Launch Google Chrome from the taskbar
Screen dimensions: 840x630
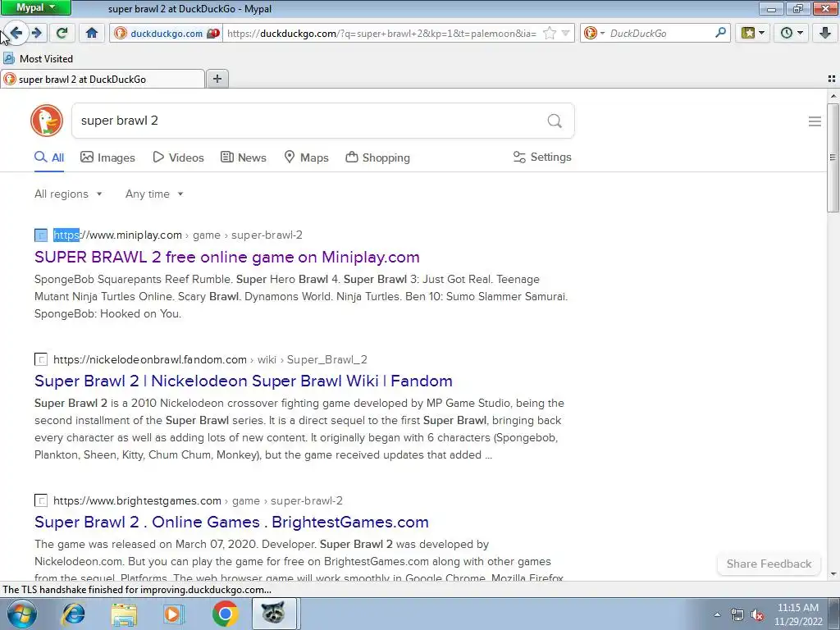pos(225,614)
